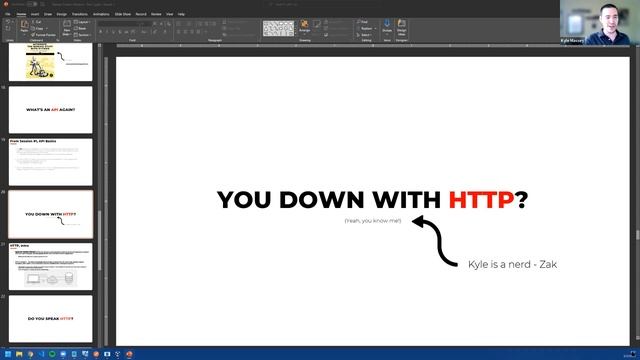Viewport: 640px width, 360px height.
Task: Click the presenter webcam video tile
Action: 600,22
